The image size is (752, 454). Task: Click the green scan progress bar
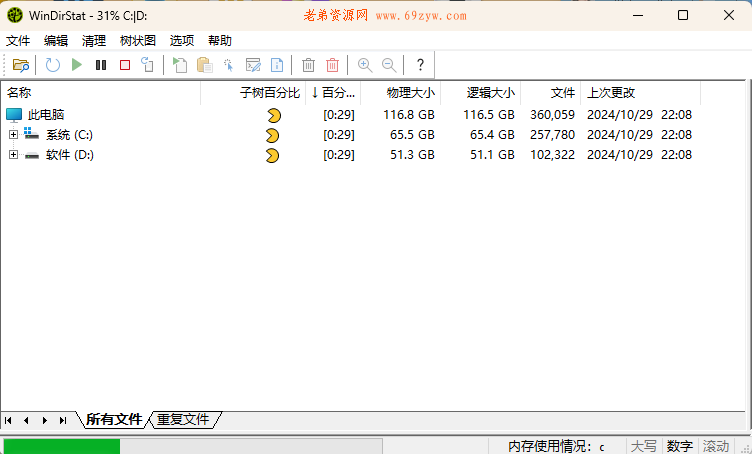pos(62,446)
